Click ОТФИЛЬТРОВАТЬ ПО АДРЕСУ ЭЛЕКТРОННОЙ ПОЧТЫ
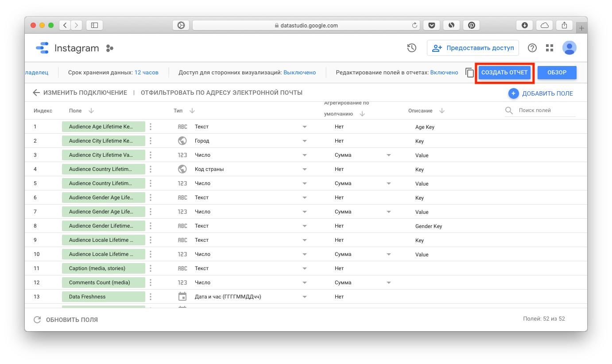Viewport: 612px width, 364px height. 221,93
